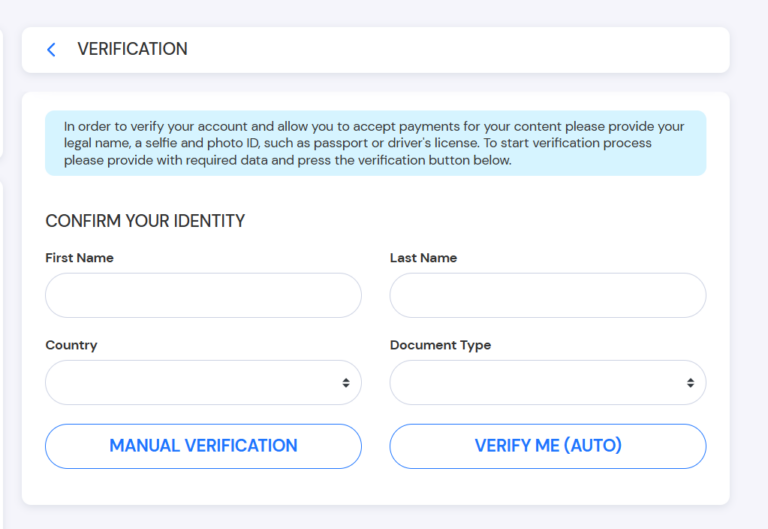Image resolution: width=768 pixels, height=529 pixels.
Task: Click the Document Type dropdown arrow icon
Action: point(690,383)
